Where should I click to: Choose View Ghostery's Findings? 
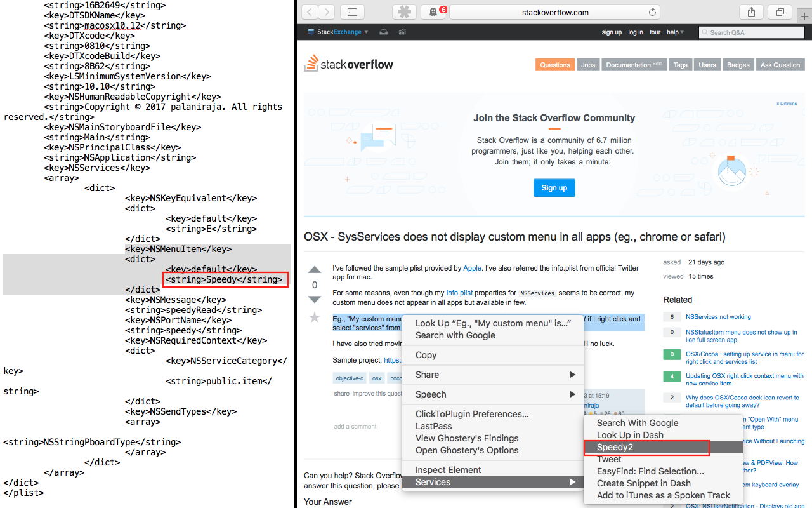[493, 438]
